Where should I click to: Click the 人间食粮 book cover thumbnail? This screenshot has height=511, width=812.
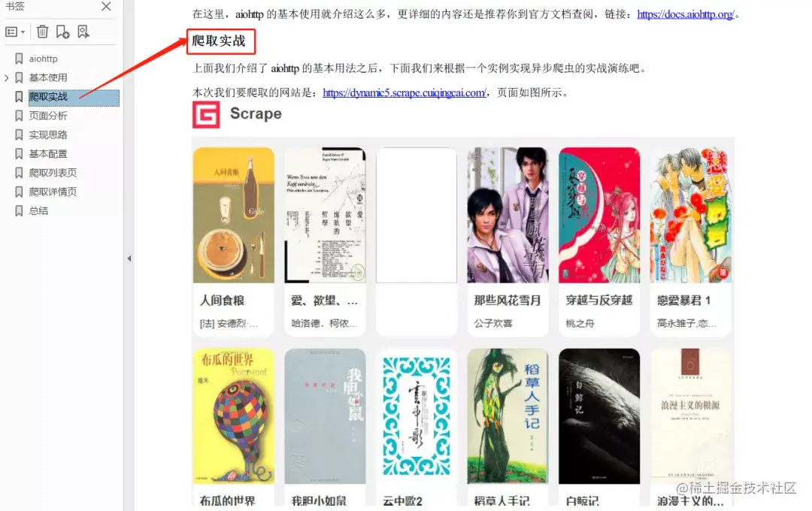234,215
